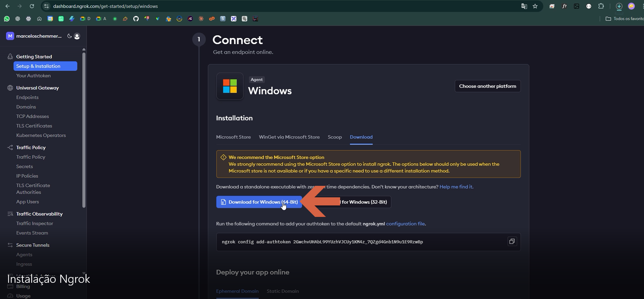644x299 pixels.
Task: Open Secrets in sidebar
Action: pos(24,166)
